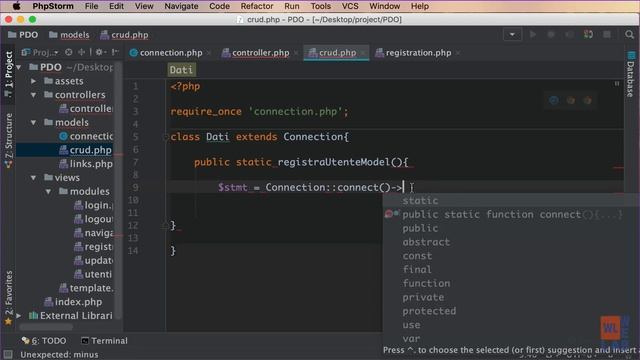Choose 'static' autocomplete suggestion

pos(420,200)
